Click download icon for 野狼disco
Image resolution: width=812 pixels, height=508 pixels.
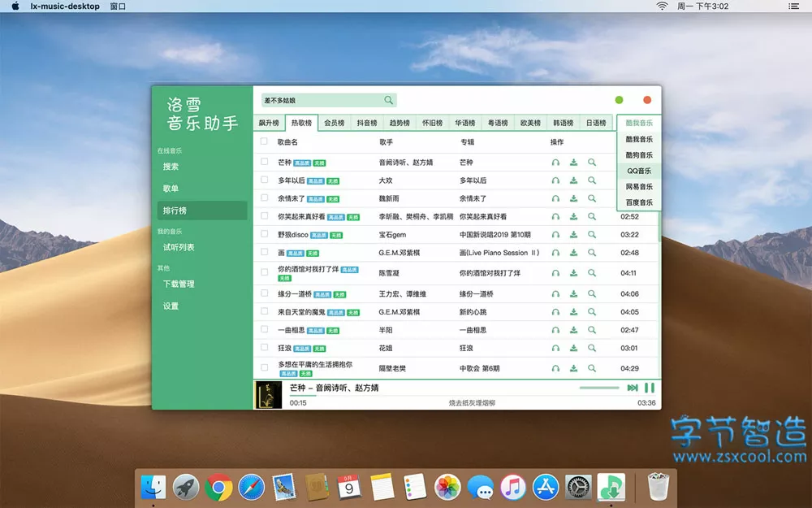click(573, 235)
